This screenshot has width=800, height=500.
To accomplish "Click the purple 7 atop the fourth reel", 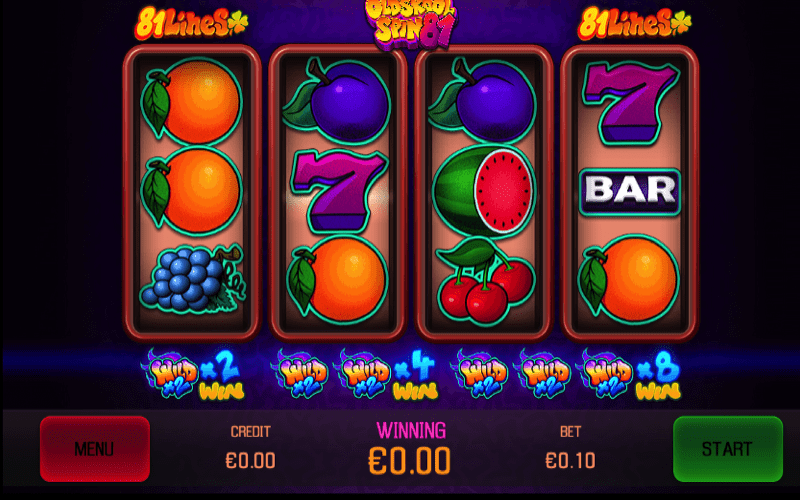I will pos(631,103).
